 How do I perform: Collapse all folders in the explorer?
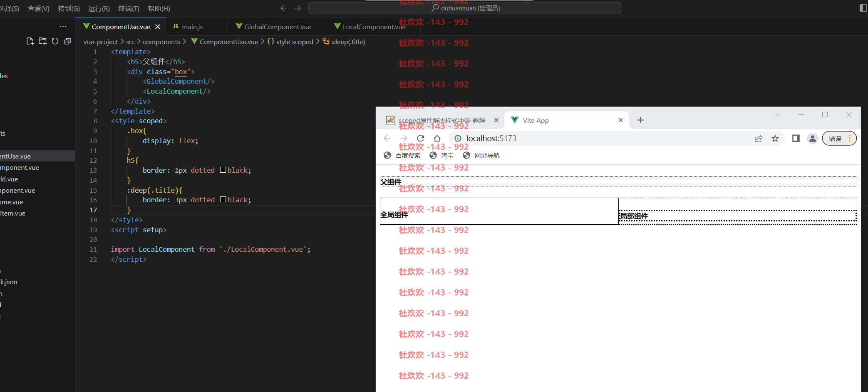point(67,41)
